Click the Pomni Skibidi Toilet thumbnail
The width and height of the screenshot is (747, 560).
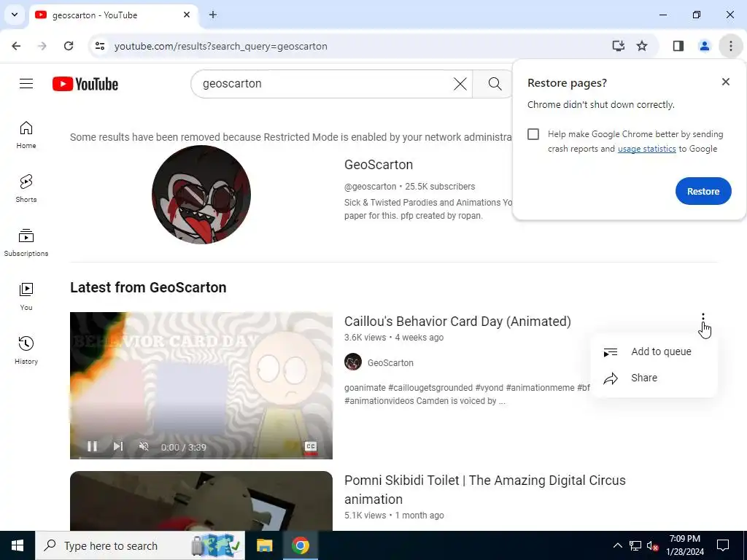(x=201, y=501)
